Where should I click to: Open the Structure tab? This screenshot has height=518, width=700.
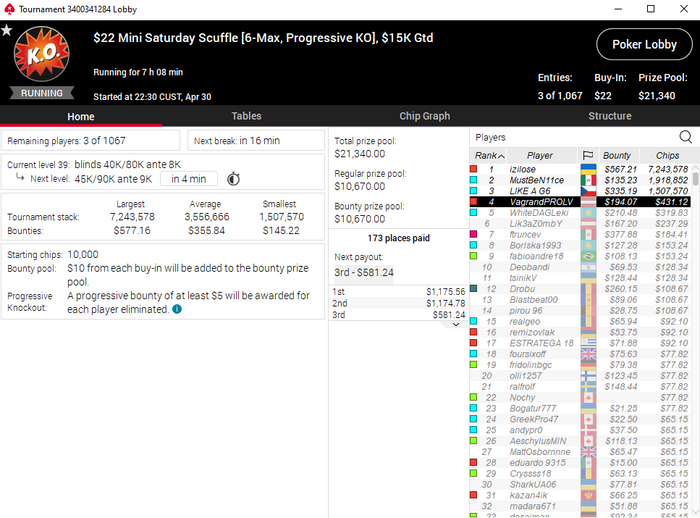(x=609, y=116)
